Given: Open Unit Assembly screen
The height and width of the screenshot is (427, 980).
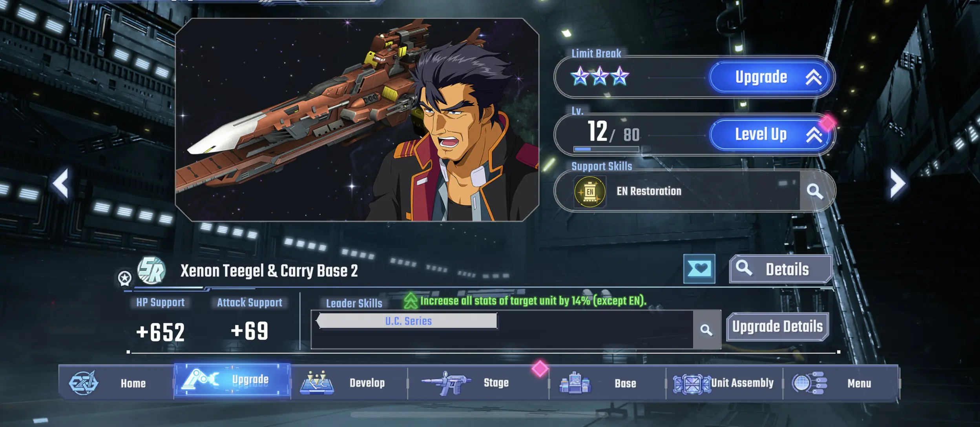Looking at the screenshot, I should tap(725, 383).
